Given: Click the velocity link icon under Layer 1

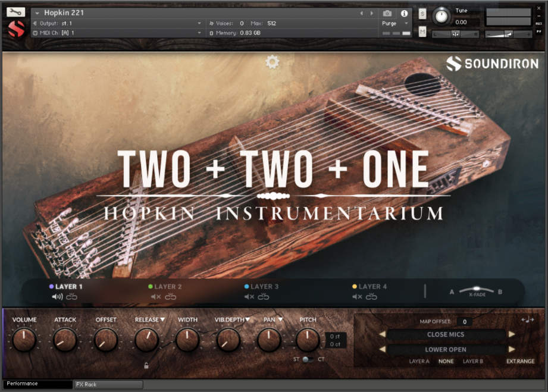Looking at the screenshot, I should [71, 296].
